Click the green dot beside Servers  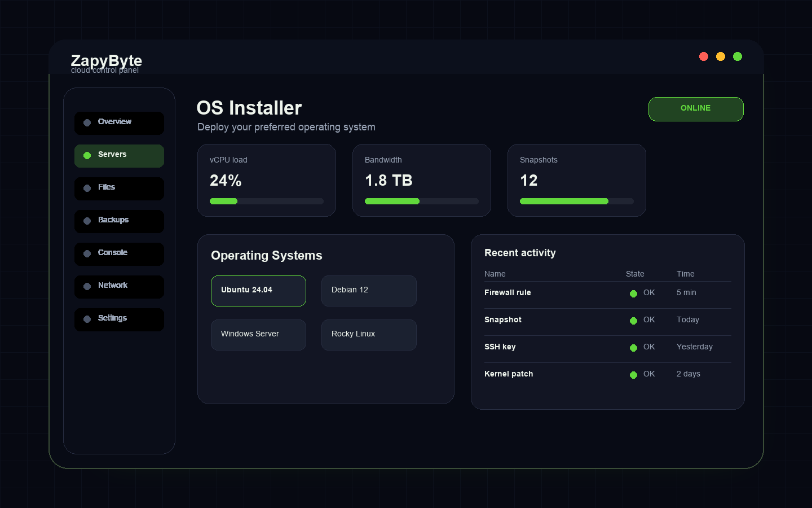tap(87, 156)
